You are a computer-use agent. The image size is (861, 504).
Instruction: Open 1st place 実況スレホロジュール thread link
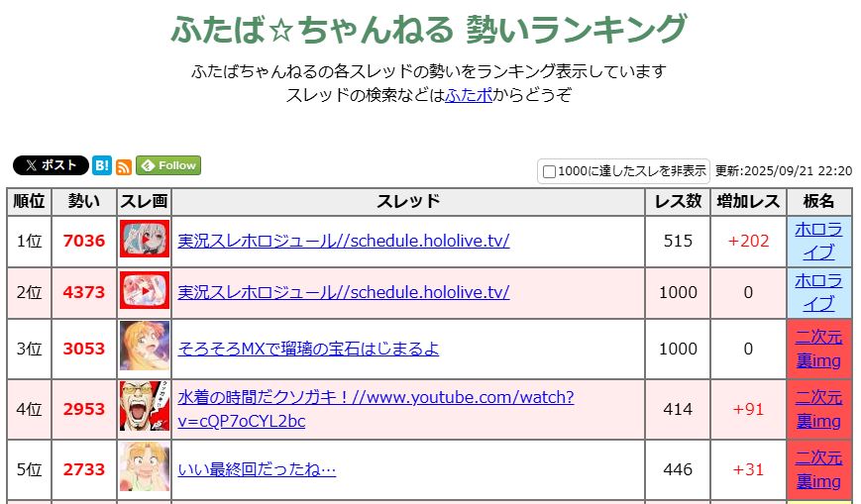click(x=343, y=241)
